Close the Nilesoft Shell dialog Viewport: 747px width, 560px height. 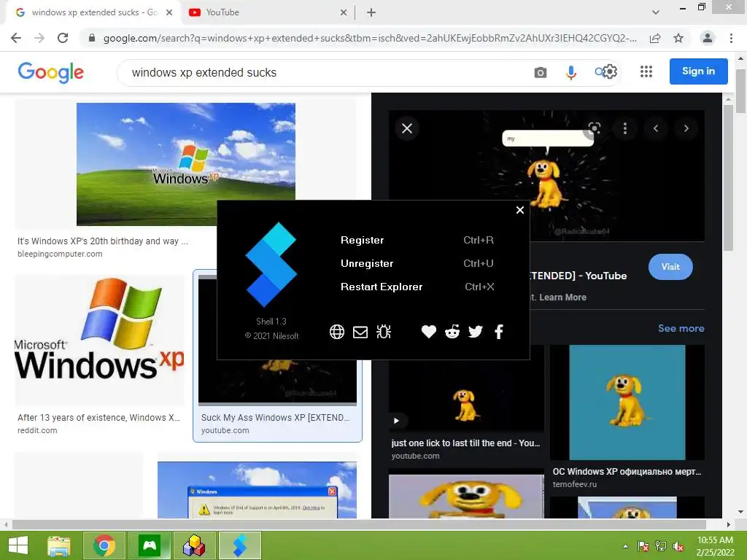[x=519, y=210]
